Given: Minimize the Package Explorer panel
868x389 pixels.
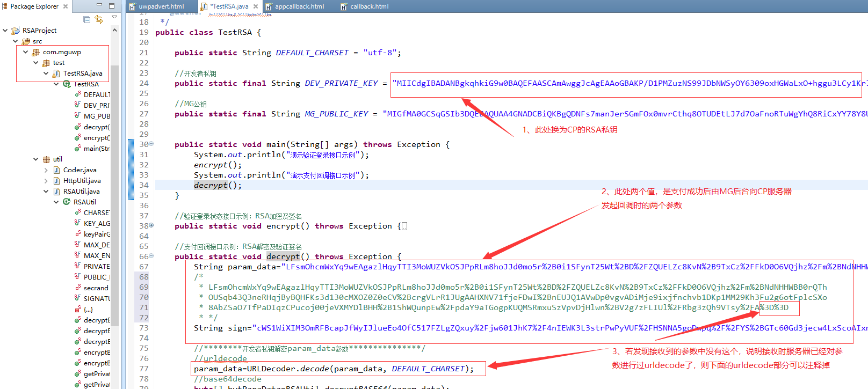Looking at the screenshot, I should tap(99, 5).
